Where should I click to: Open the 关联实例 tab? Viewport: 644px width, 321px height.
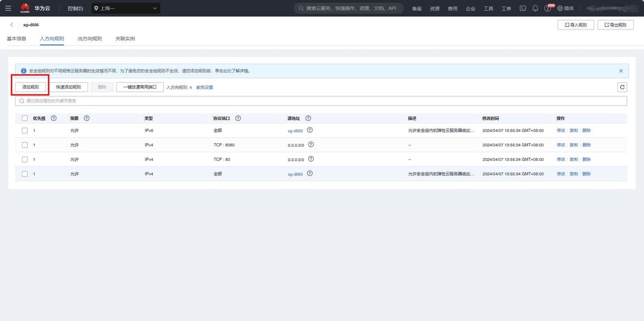pyautogui.click(x=125, y=39)
